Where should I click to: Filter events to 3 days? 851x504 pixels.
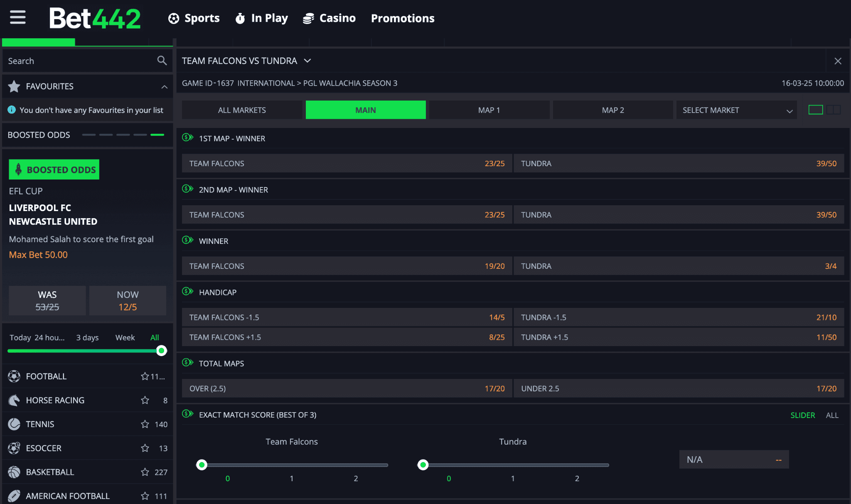[87, 337]
